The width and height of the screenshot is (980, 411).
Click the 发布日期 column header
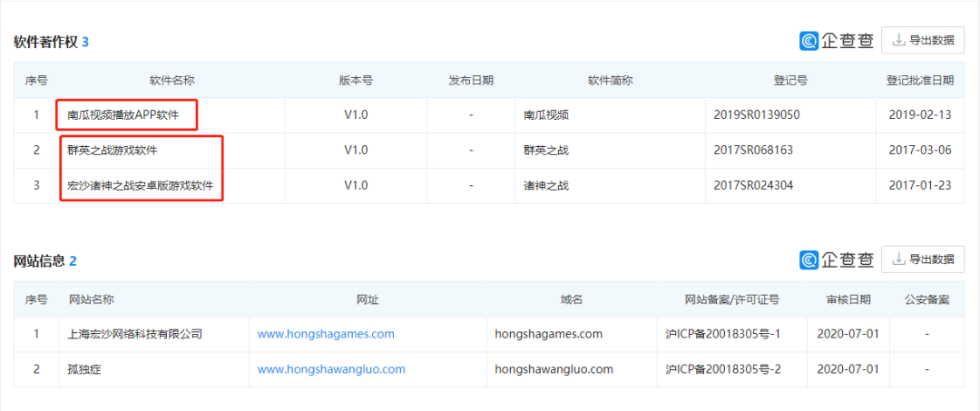pyautogui.click(x=471, y=80)
